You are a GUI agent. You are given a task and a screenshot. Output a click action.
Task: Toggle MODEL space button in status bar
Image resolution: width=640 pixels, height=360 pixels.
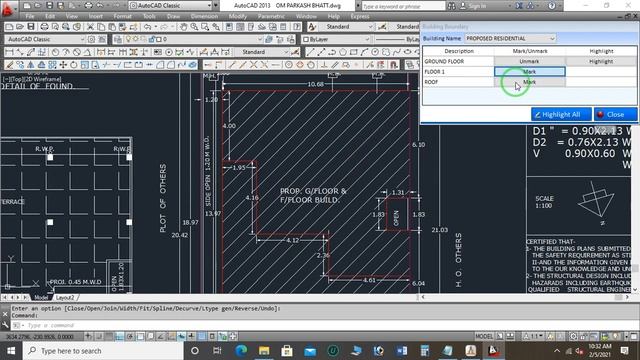tap(484, 336)
